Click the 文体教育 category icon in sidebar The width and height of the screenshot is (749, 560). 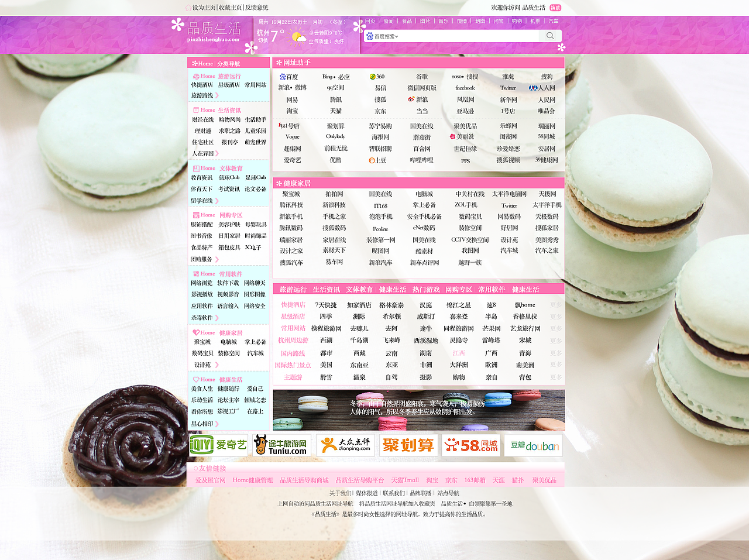click(196, 169)
